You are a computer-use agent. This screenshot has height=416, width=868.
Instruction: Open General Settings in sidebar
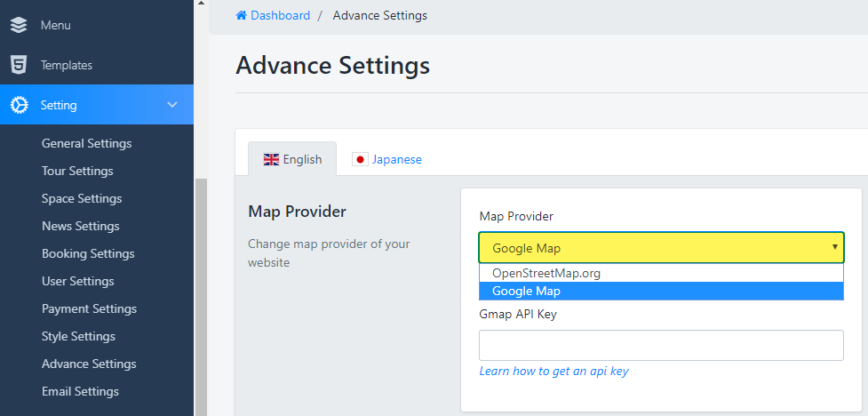point(86,143)
